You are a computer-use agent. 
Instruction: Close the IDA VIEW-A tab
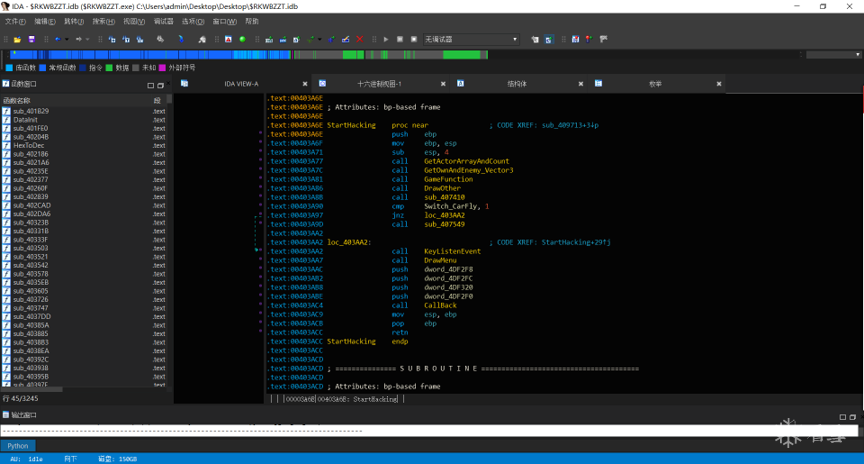pos(305,84)
